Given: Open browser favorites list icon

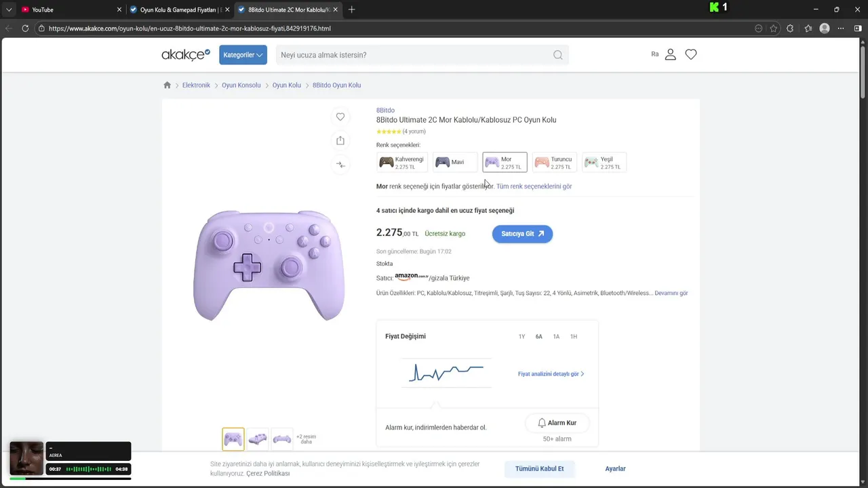Looking at the screenshot, I should 808,28.
